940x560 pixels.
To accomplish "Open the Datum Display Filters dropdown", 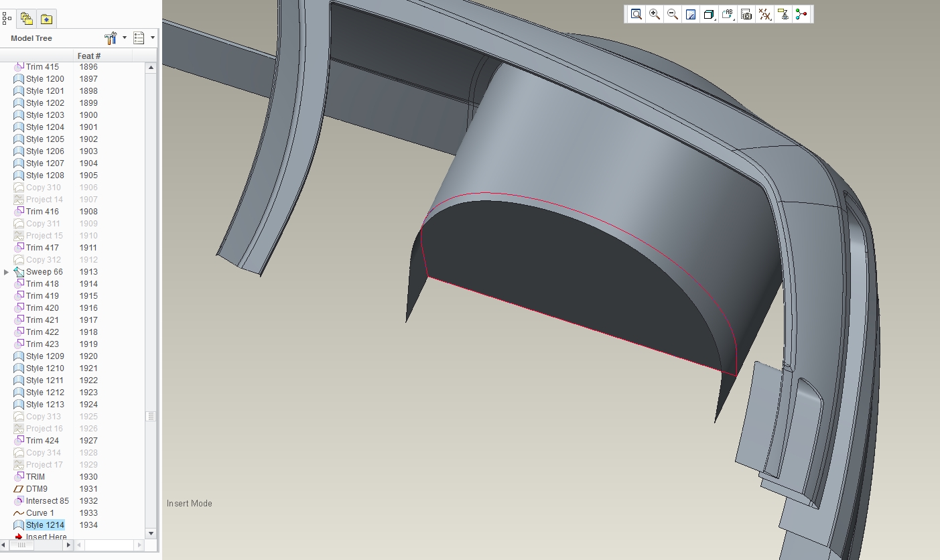I will pos(765,14).
